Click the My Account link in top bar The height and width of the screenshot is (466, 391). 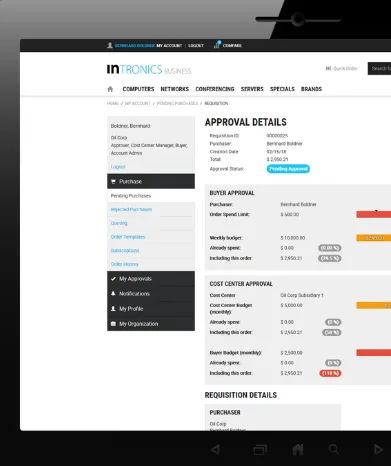click(x=169, y=46)
